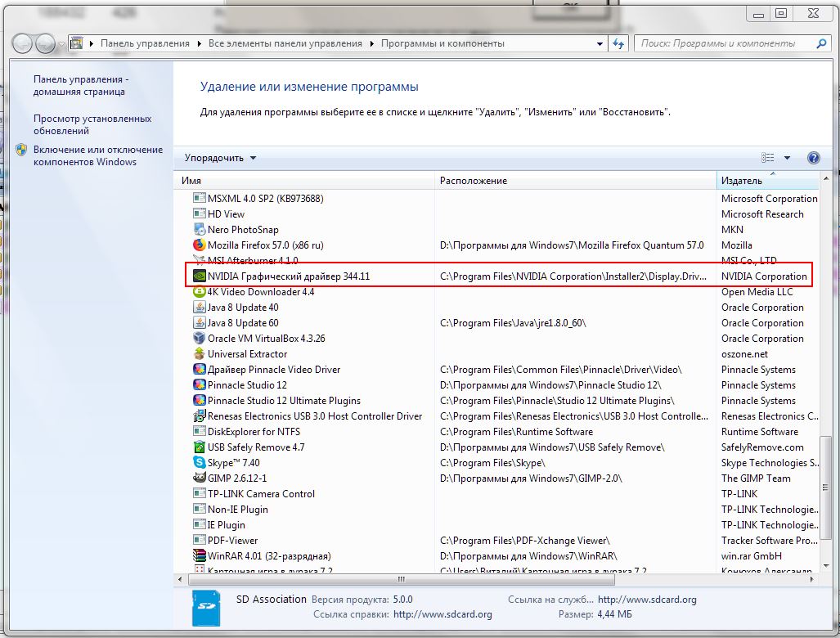Expand the Все элементы панели управления breadcrumb arrow
Screen dimensions: 840x638
click(x=371, y=43)
